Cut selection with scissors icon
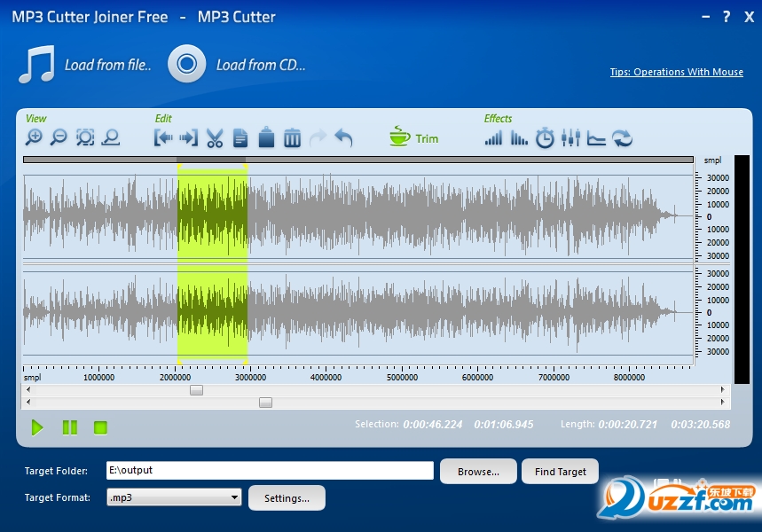The height and width of the screenshot is (532, 762). point(215,138)
